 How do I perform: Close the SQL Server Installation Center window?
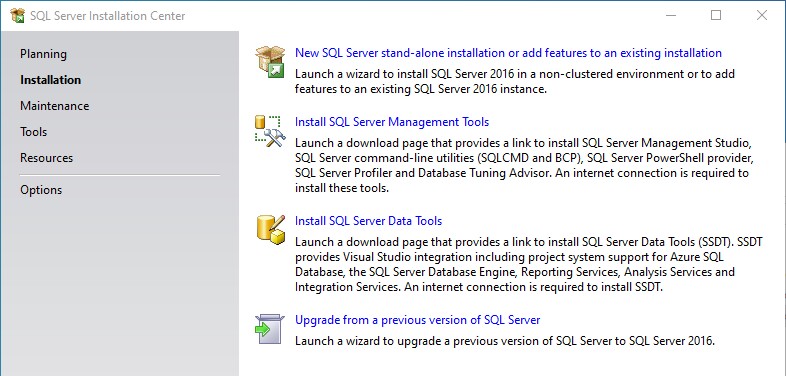click(761, 16)
